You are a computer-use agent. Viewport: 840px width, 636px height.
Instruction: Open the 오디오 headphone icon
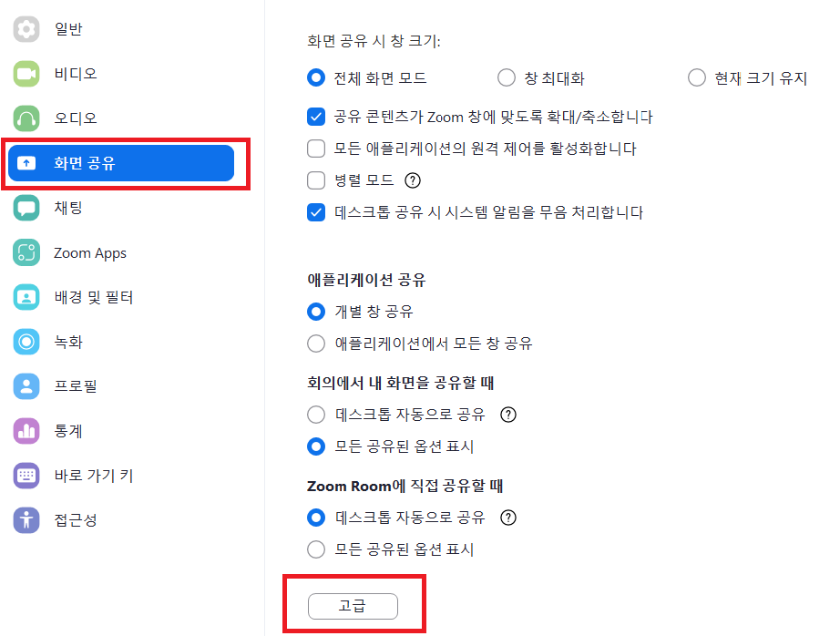tap(26, 118)
